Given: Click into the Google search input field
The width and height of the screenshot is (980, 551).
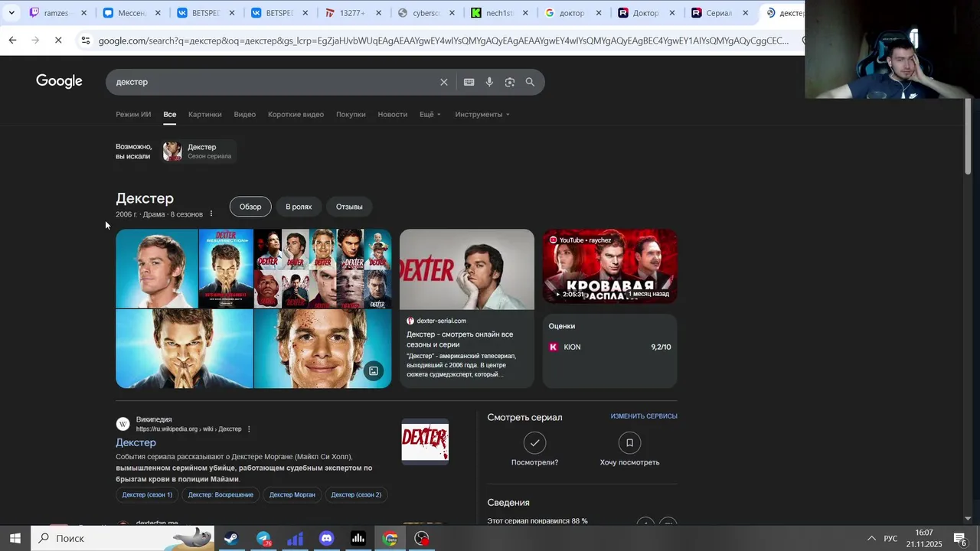Looking at the screenshot, I should (272, 82).
